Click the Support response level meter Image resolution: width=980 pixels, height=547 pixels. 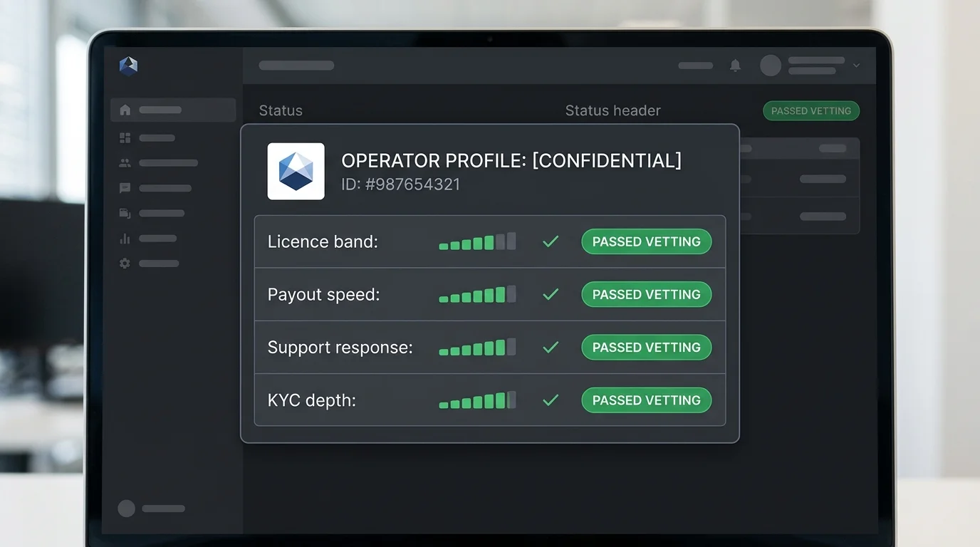477,348
